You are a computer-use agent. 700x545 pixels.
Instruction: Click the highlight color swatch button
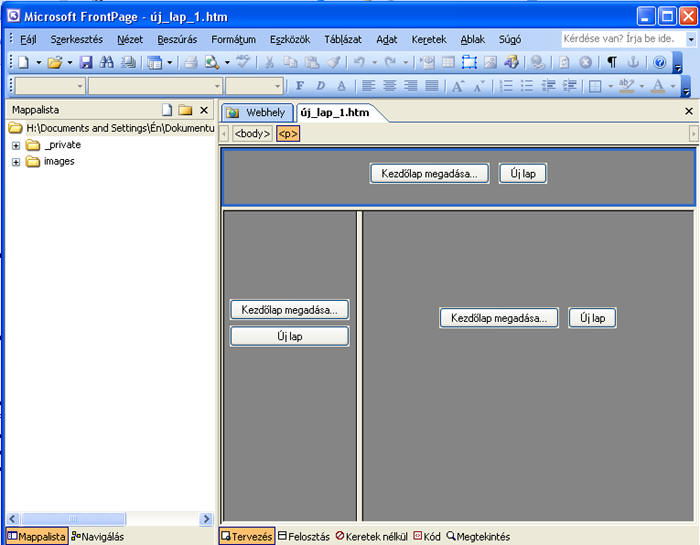click(x=627, y=86)
